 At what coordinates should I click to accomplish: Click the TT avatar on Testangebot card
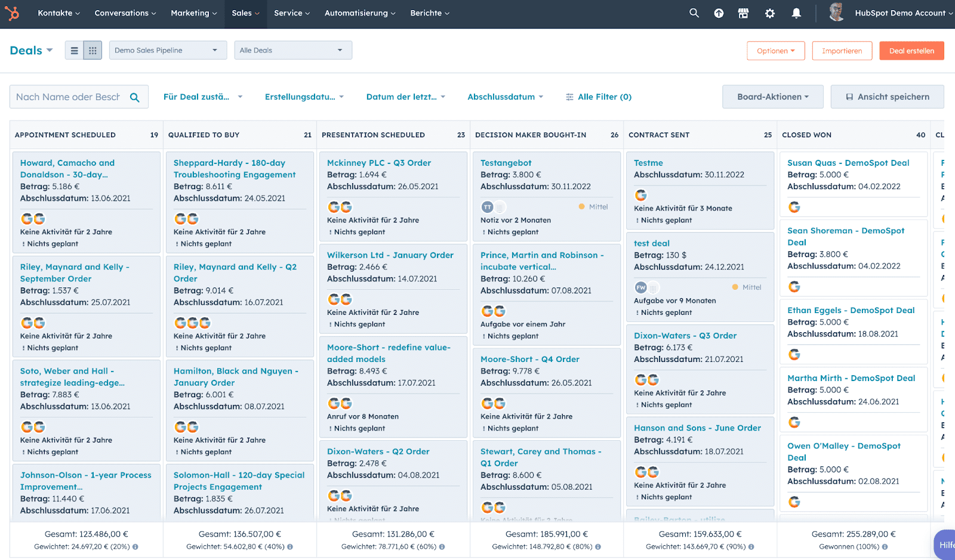click(x=487, y=207)
